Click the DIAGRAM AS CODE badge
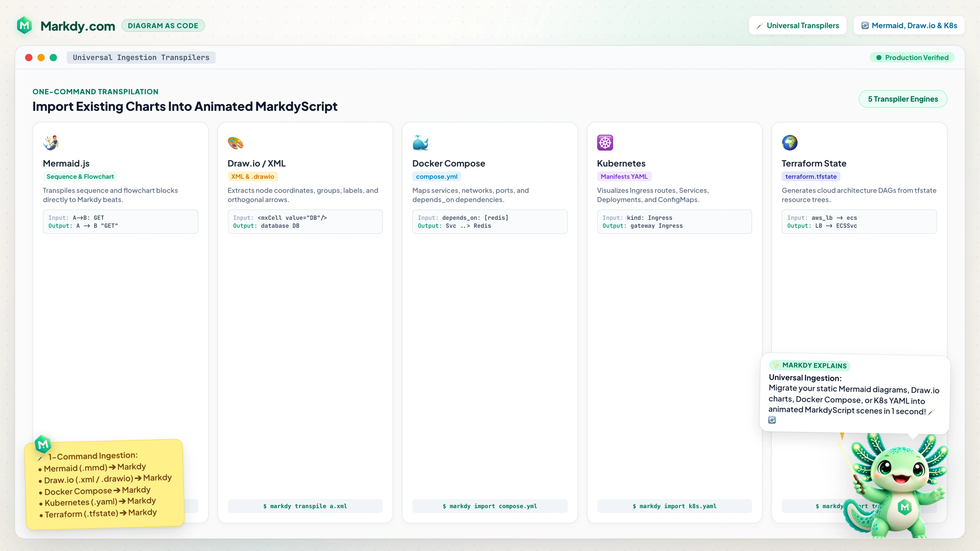This screenshot has height=551, width=980. pyautogui.click(x=163, y=25)
